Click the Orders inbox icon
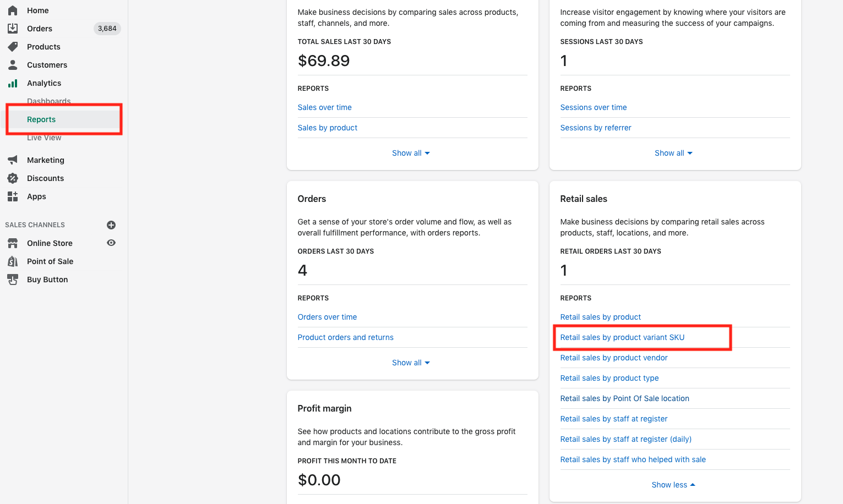Screen dimensions: 843x504 tap(13, 29)
